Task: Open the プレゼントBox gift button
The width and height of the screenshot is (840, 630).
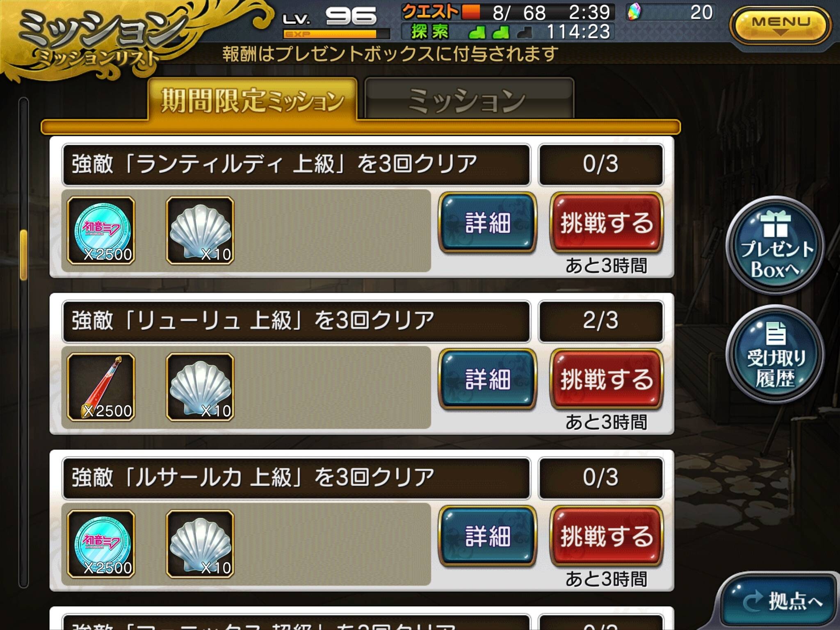Action: [774, 245]
